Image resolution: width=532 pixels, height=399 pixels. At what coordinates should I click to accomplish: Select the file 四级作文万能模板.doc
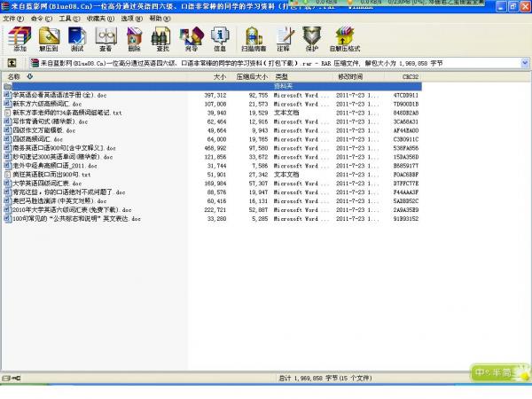point(43,130)
